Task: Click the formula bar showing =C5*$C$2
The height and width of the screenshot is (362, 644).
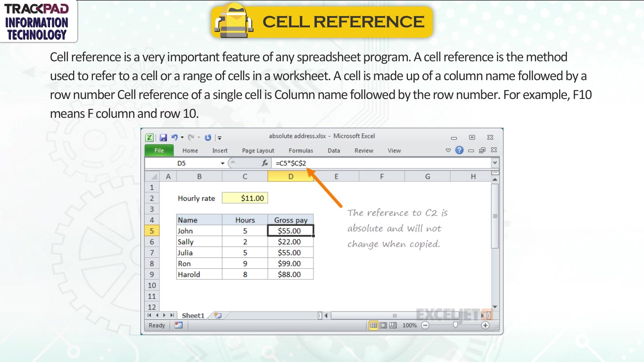Action: click(x=381, y=163)
